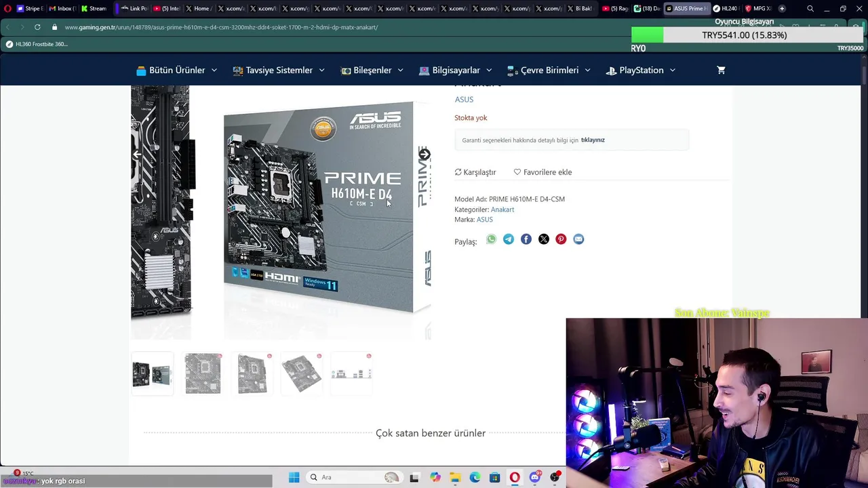Click page vertical scrollbar
This screenshot has width=868, height=488.
pyautogui.click(x=864, y=75)
